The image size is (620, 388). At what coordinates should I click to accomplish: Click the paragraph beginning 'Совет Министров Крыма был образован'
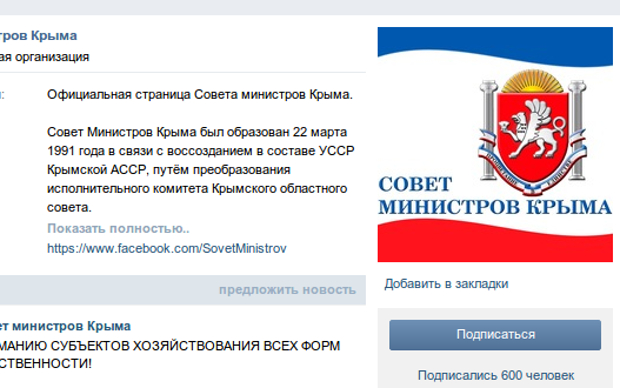[201, 170]
